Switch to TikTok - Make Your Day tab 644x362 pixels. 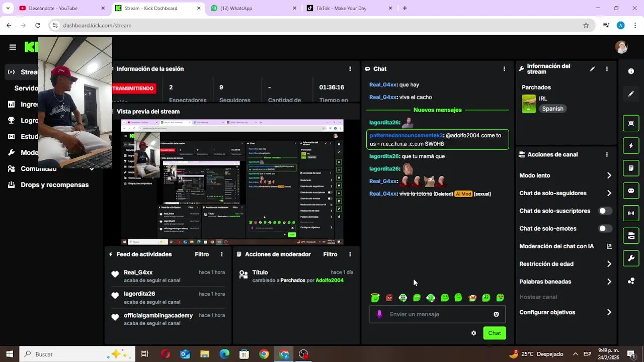pyautogui.click(x=349, y=8)
